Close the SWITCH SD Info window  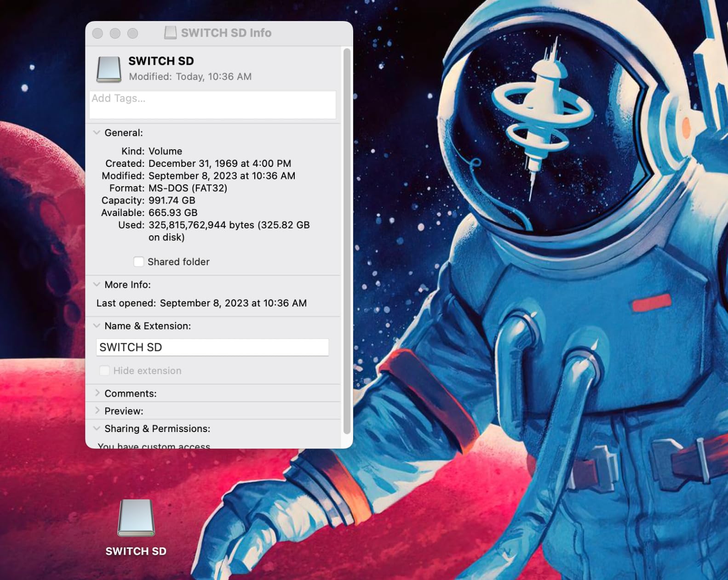click(x=97, y=33)
